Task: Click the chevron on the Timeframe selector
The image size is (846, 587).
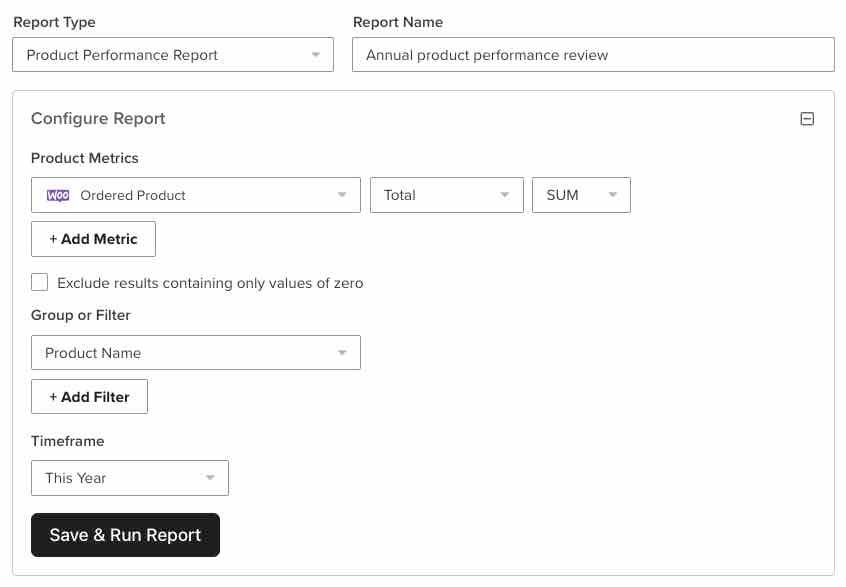Action: point(211,478)
